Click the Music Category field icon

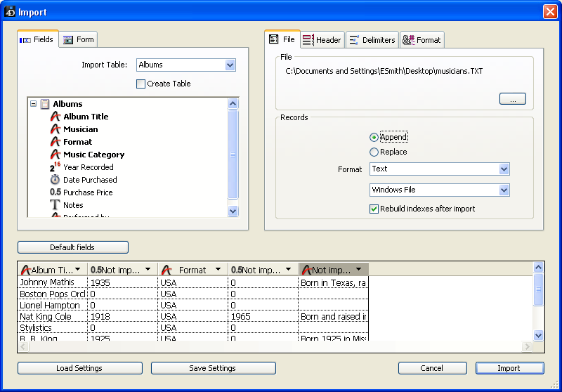tap(55, 155)
